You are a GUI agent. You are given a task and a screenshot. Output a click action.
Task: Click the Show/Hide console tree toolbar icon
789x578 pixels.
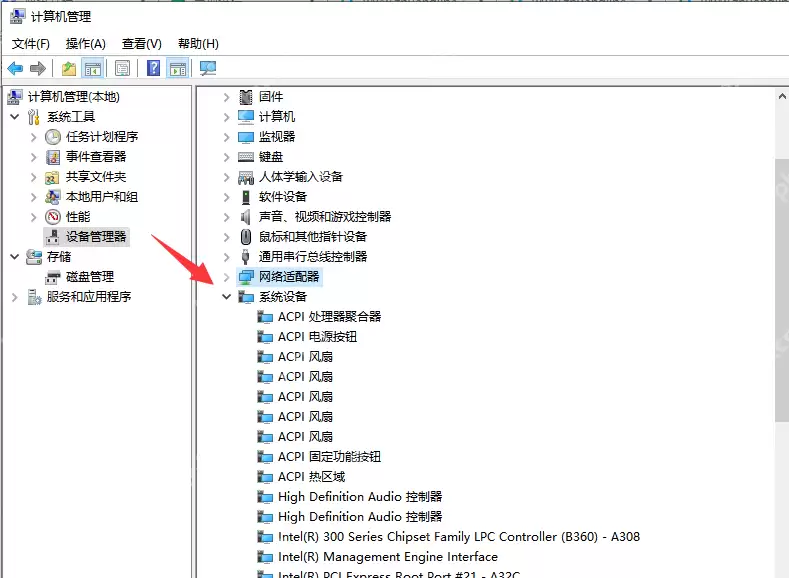click(93, 68)
